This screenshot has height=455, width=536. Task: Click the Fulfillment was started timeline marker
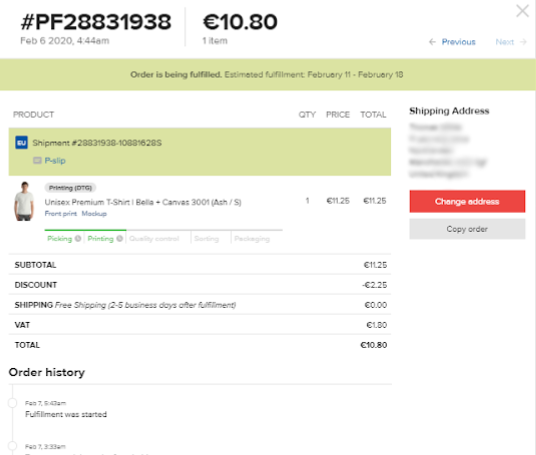[12, 403]
